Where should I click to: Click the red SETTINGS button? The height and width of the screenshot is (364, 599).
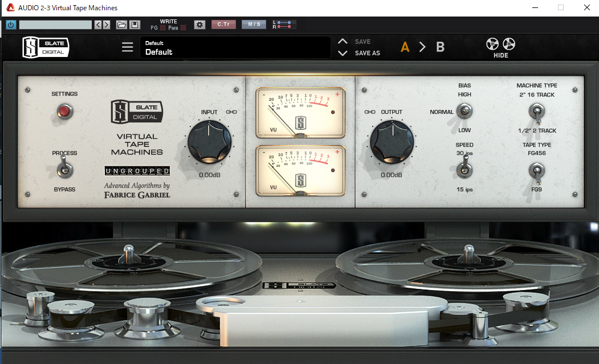pos(64,112)
